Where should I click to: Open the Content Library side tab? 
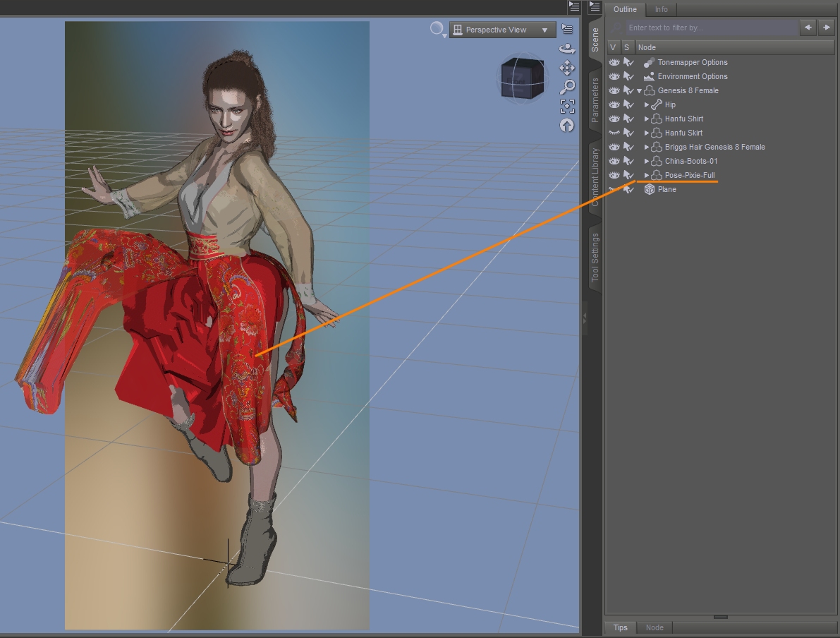(595, 177)
